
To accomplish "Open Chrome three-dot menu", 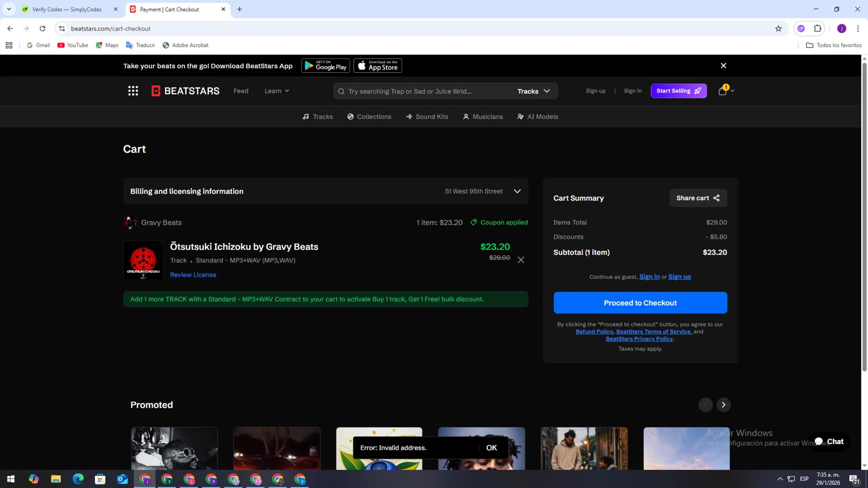I will pos(858,28).
